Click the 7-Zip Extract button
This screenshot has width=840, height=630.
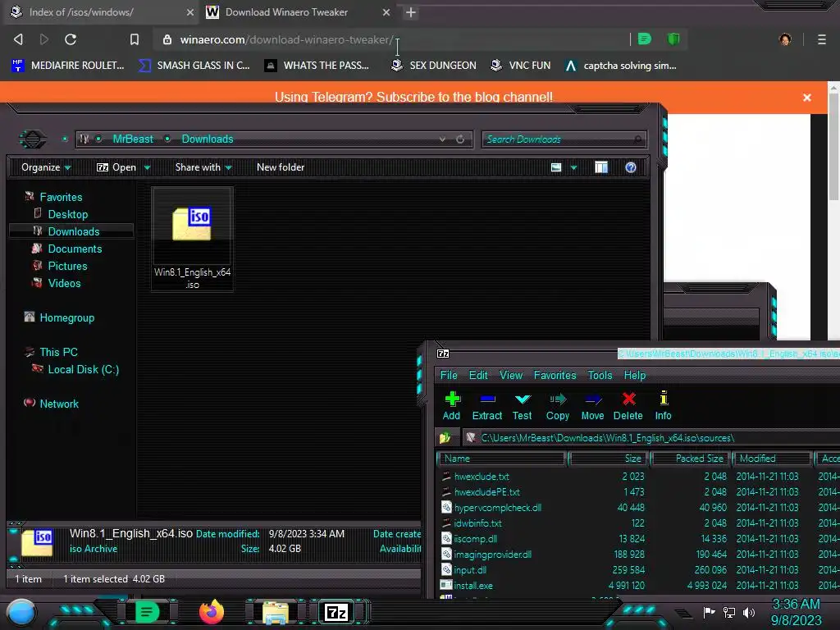click(487, 405)
